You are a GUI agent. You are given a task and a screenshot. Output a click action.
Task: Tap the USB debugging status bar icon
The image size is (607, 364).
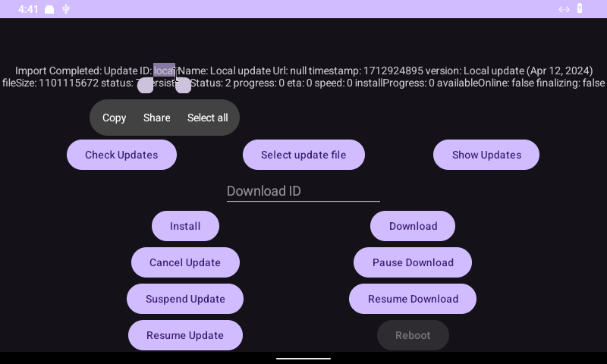pos(66,9)
